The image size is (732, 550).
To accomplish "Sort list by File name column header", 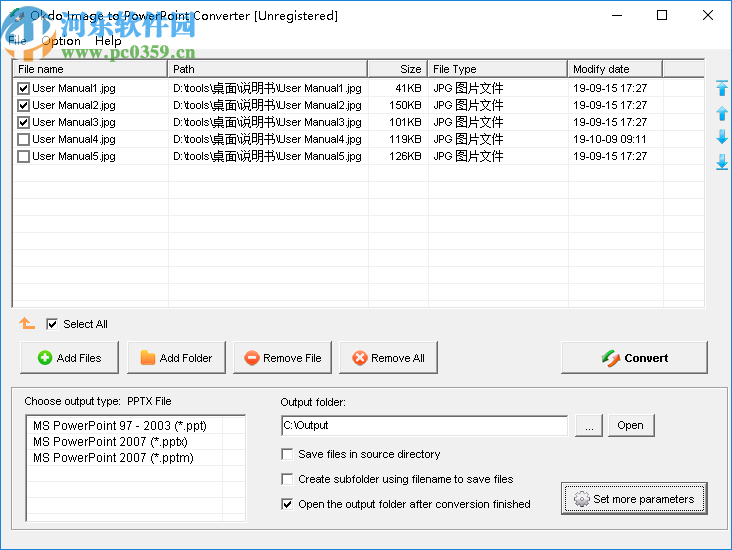I will 90,69.
